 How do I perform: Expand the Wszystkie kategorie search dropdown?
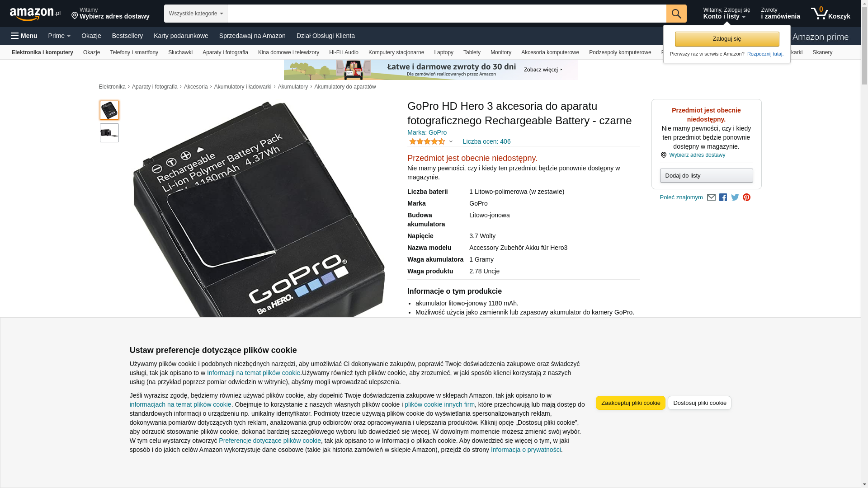pos(196,14)
